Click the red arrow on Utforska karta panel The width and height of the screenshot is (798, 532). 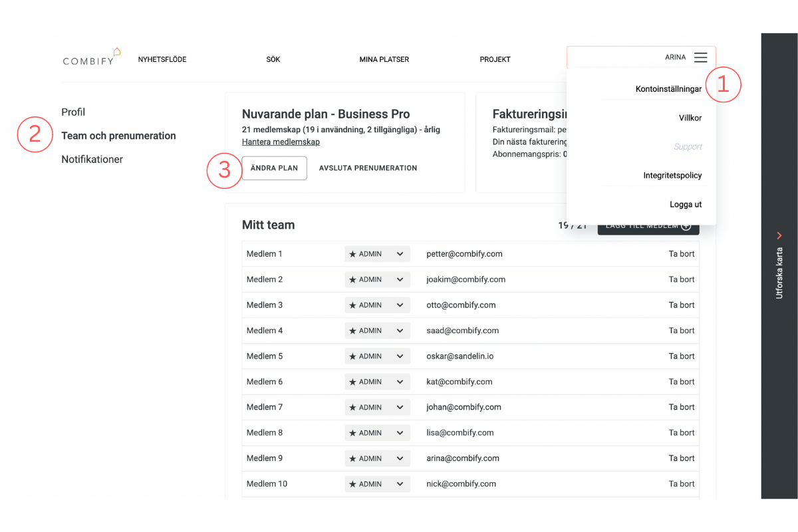(779, 235)
